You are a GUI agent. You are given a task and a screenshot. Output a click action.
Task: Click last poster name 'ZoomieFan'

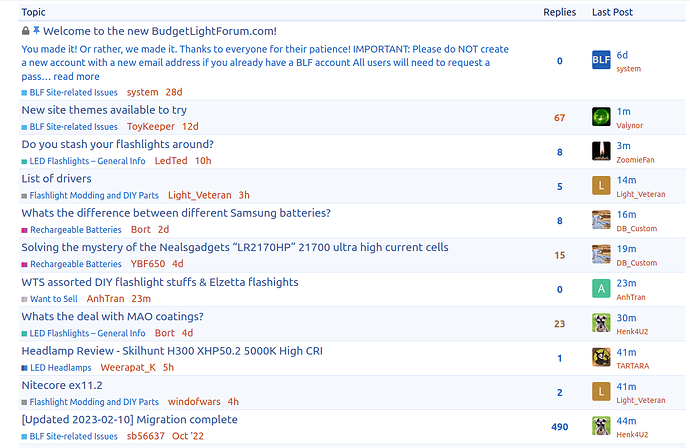pyautogui.click(x=635, y=160)
